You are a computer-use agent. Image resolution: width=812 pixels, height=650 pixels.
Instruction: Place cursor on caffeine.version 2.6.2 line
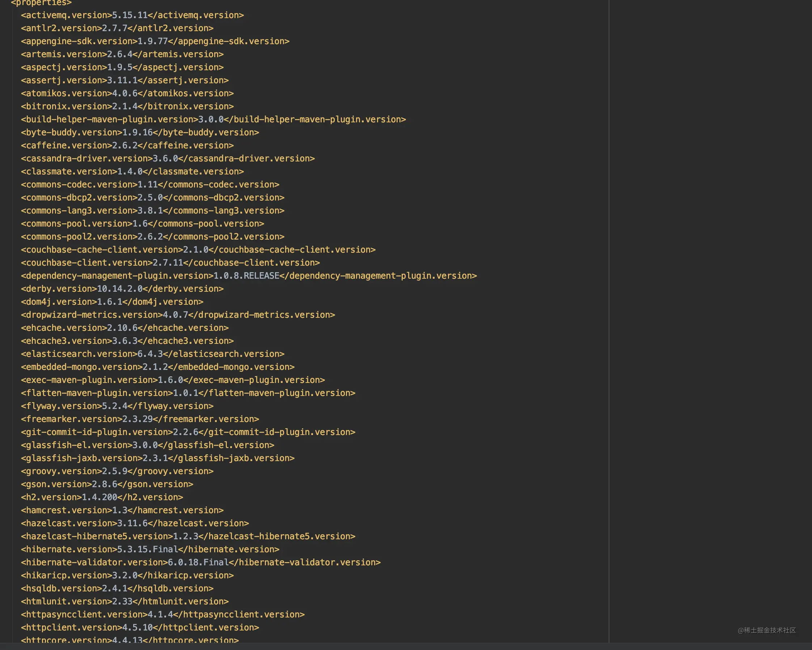click(x=127, y=145)
